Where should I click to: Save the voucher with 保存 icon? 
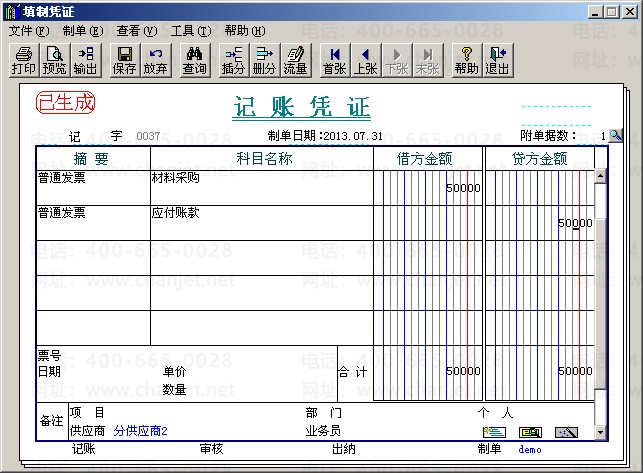[x=124, y=61]
